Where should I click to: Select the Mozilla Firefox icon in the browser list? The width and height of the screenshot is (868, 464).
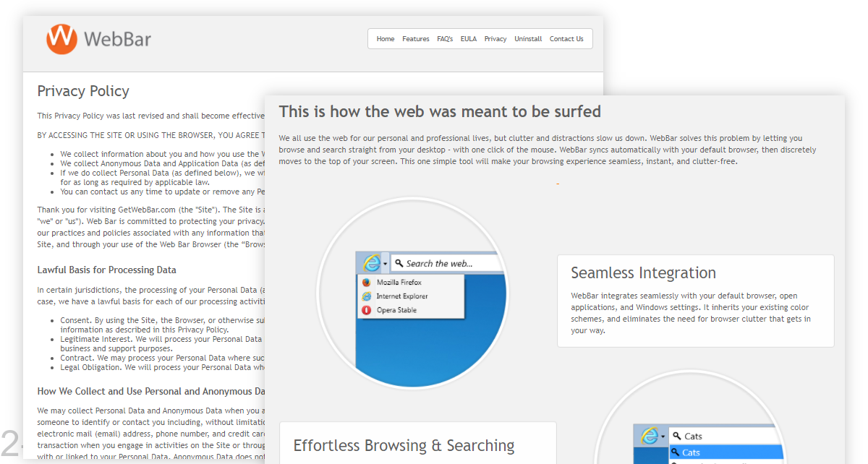coord(367,282)
